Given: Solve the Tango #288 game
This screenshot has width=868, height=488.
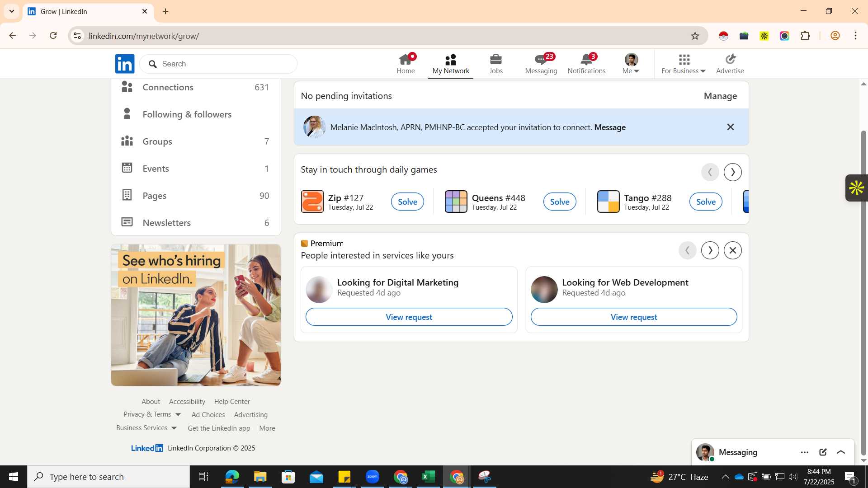Looking at the screenshot, I should coord(706,202).
